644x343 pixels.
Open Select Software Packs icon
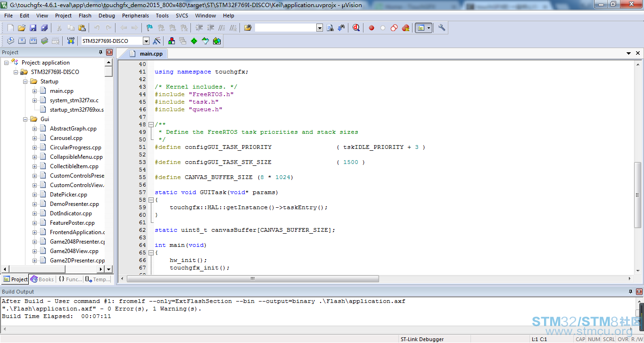pyautogui.click(x=206, y=41)
